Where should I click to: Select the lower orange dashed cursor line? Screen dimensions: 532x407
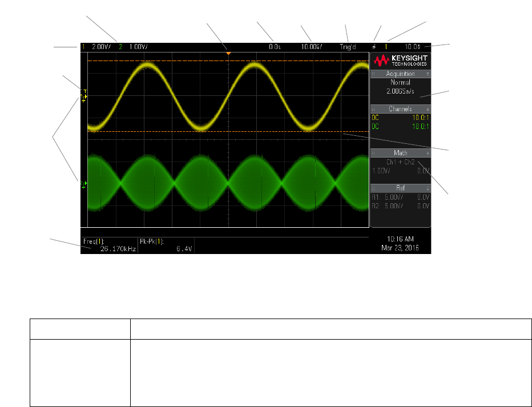point(228,132)
